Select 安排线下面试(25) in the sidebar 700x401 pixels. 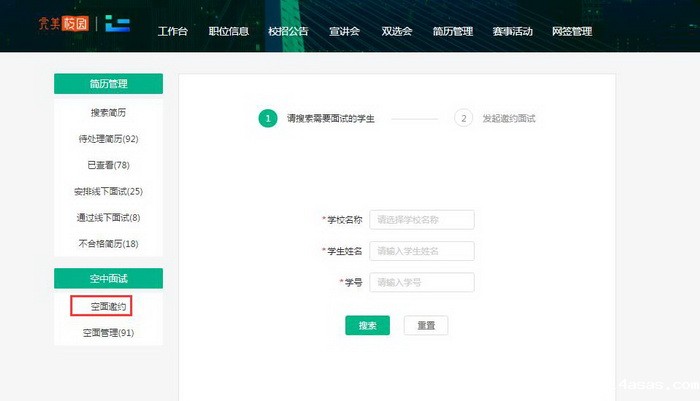tap(108, 191)
